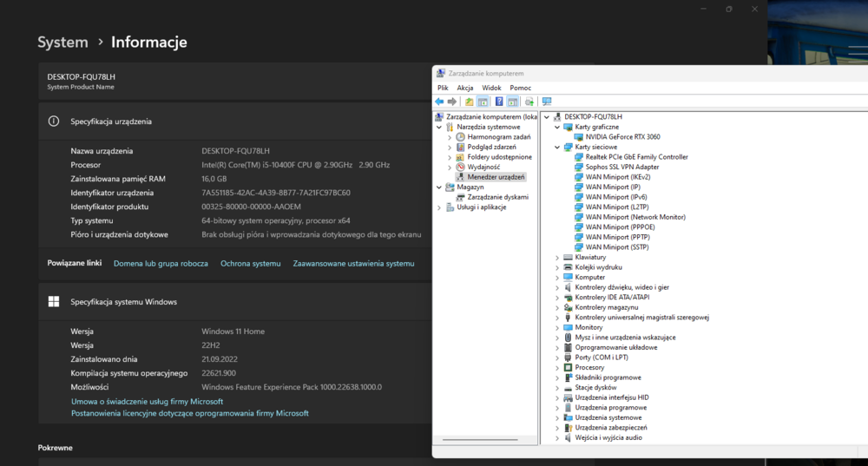Expand the Procesory category
868x466 pixels.
tap(558, 368)
